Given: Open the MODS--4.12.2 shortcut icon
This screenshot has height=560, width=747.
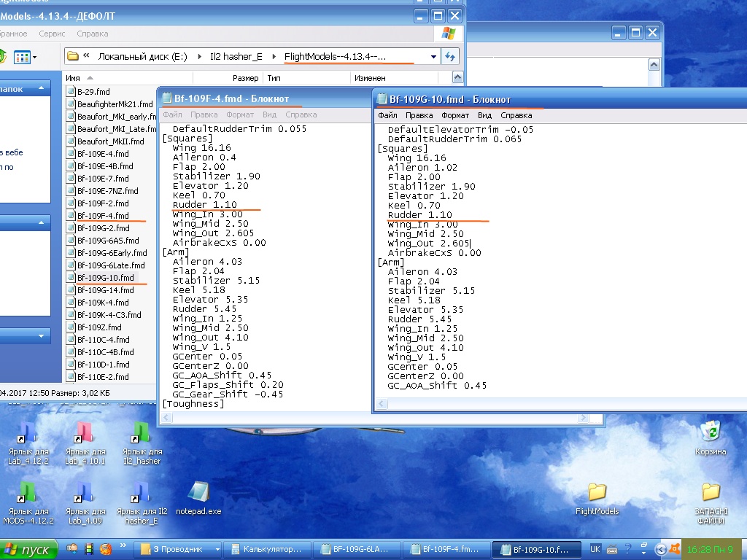Looking at the screenshot, I should [x=28, y=492].
